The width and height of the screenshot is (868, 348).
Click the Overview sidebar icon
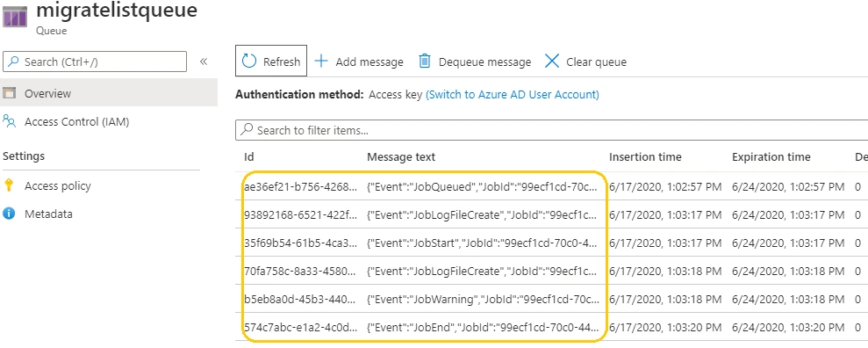coord(9,92)
